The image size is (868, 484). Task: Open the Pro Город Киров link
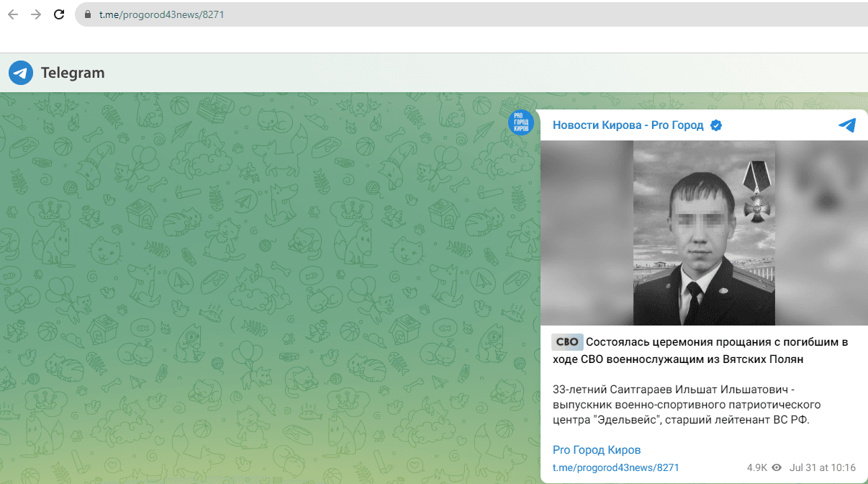click(x=597, y=450)
